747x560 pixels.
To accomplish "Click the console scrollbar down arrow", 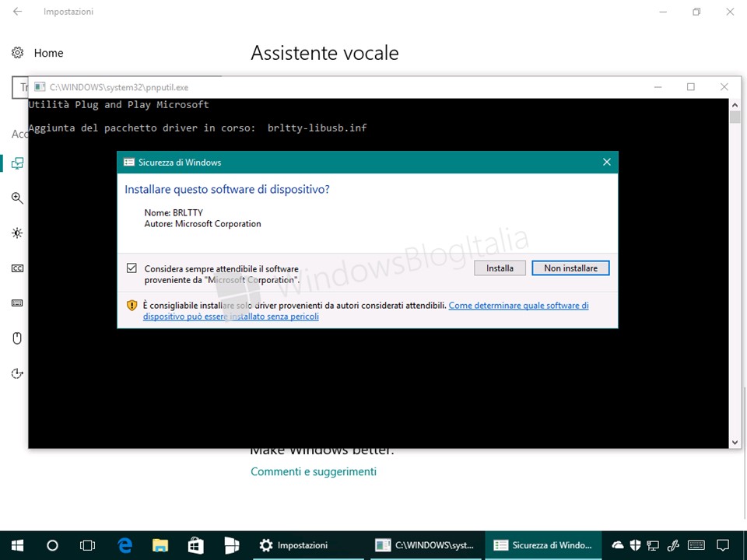I will coord(735,443).
